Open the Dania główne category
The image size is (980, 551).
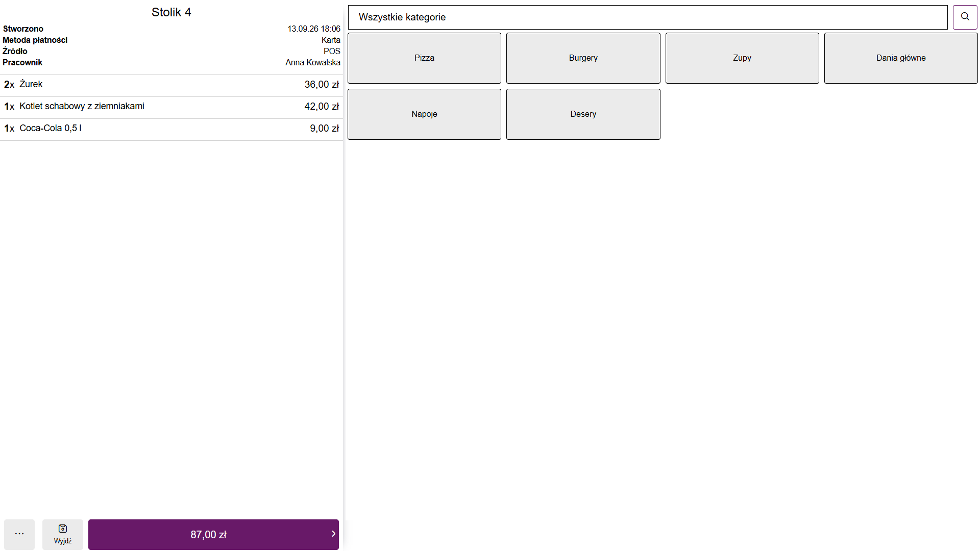click(901, 58)
